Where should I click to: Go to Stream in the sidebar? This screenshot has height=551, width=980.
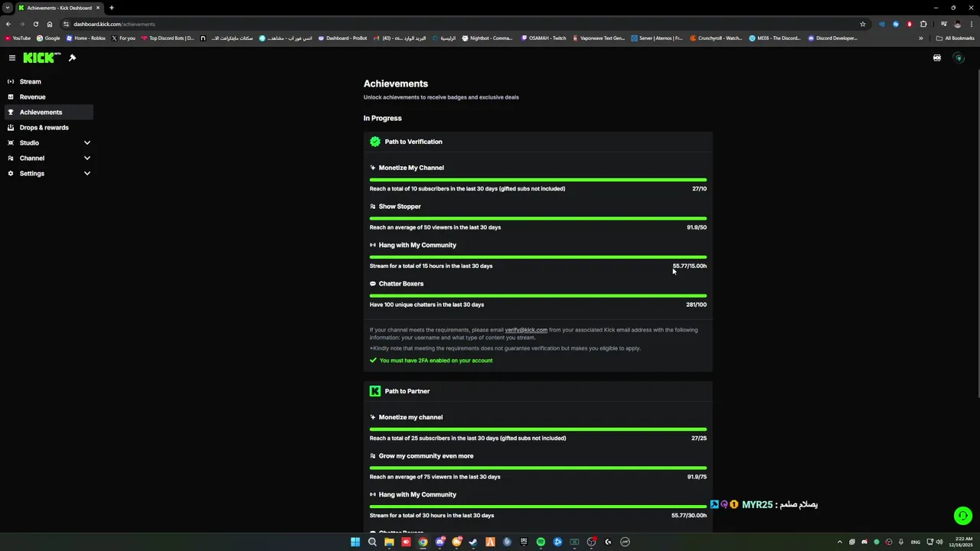pos(49,82)
